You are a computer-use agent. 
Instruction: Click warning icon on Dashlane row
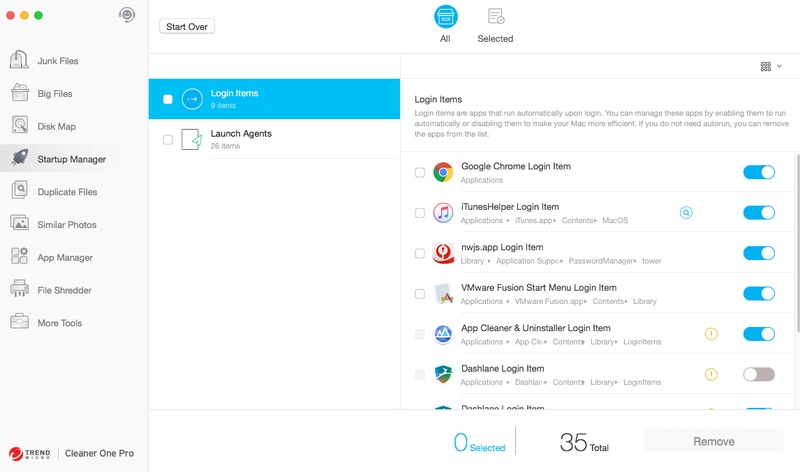click(x=711, y=374)
